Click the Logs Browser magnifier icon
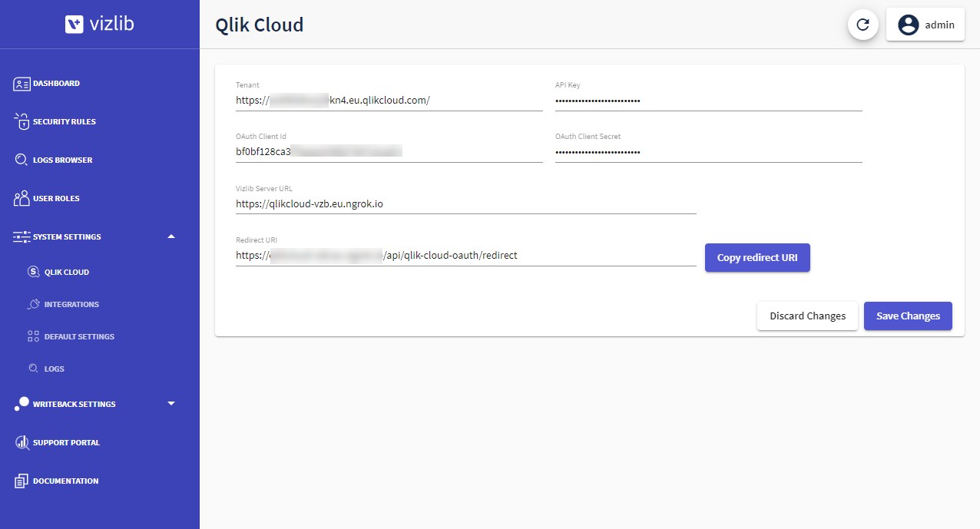The height and width of the screenshot is (529, 980). pos(22,160)
